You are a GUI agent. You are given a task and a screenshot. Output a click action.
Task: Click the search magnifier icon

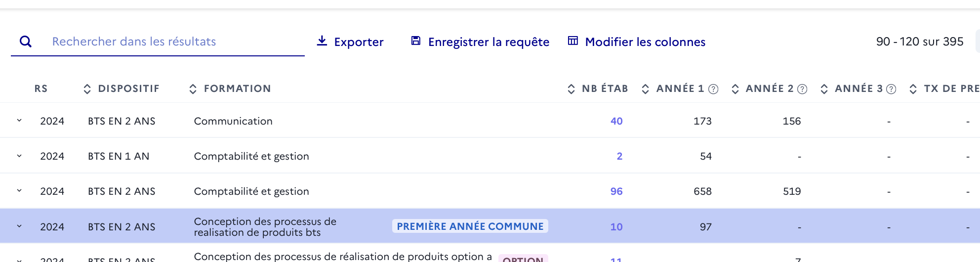(26, 42)
